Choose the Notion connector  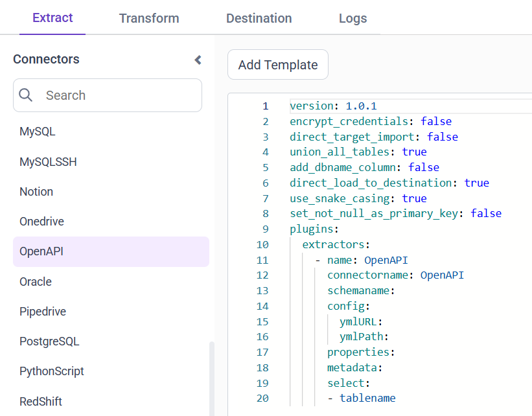36,192
